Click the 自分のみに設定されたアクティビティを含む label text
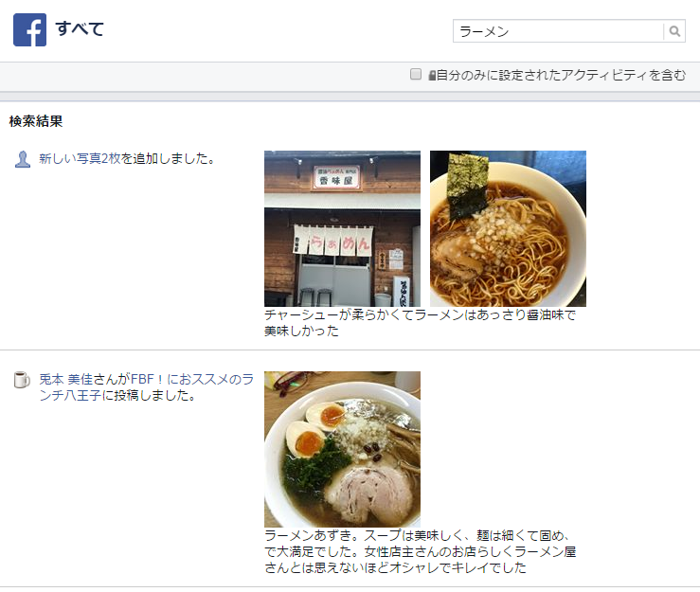This screenshot has width=700, height=592. (561, 75)
